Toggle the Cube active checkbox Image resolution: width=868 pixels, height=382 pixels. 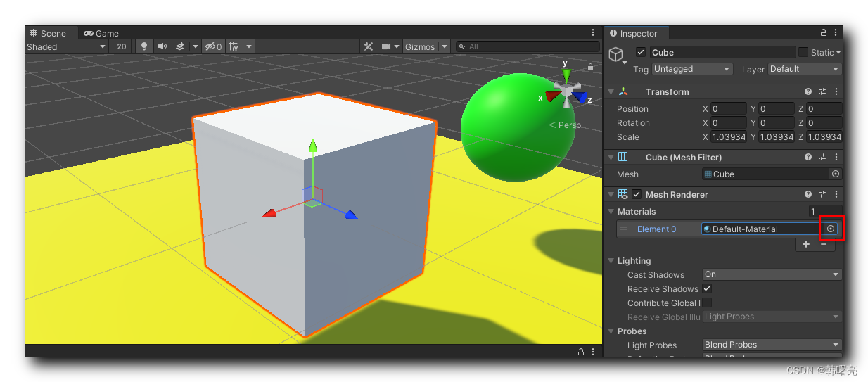[x=640, y=52]
